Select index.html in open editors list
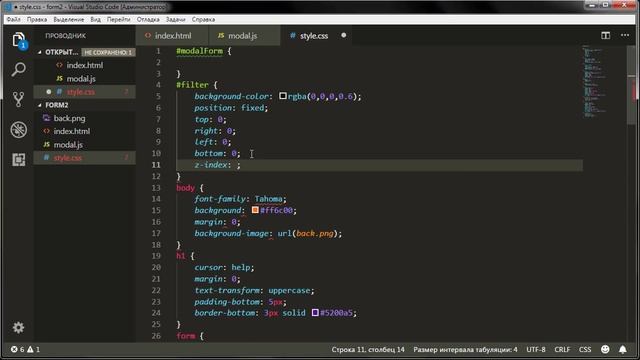The width and height of the screenshot is (640, 360). tap(85, 65)
